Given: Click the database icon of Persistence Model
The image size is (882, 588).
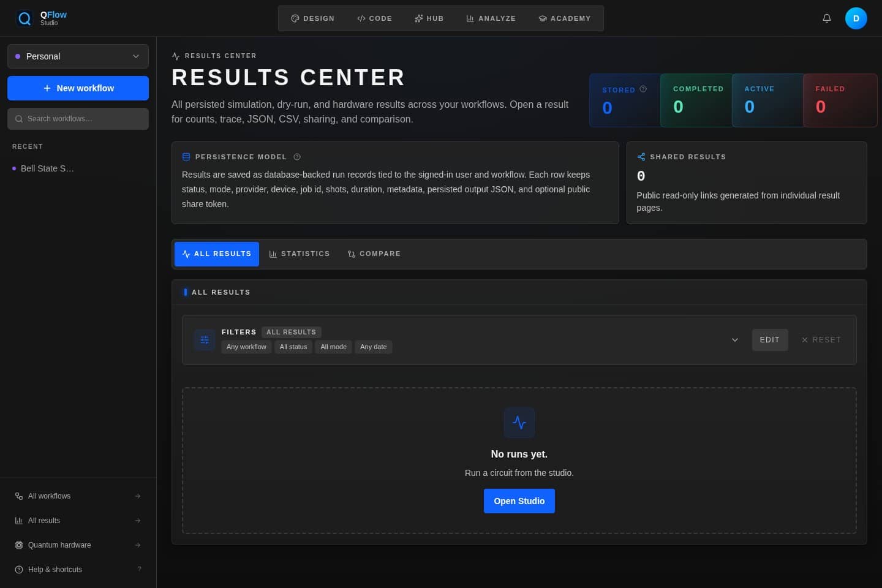Looking at the screenshot, I should pos(186,157).
